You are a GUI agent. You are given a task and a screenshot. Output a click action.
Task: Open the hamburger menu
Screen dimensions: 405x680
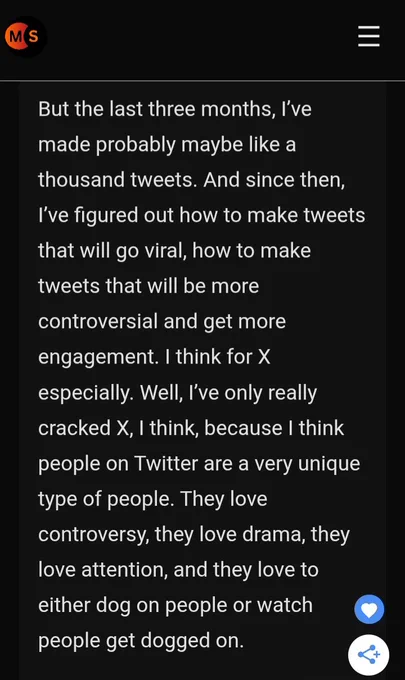tap(369, 36)
